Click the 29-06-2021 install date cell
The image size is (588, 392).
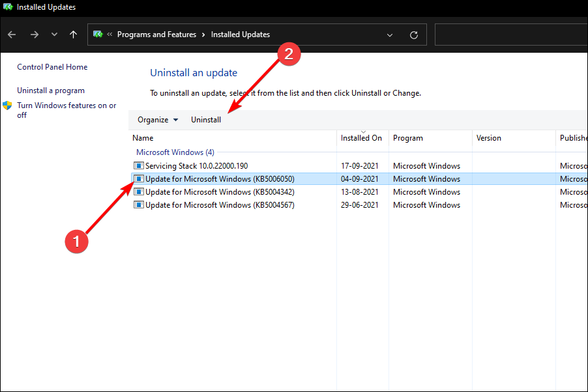tap(360, 205)
